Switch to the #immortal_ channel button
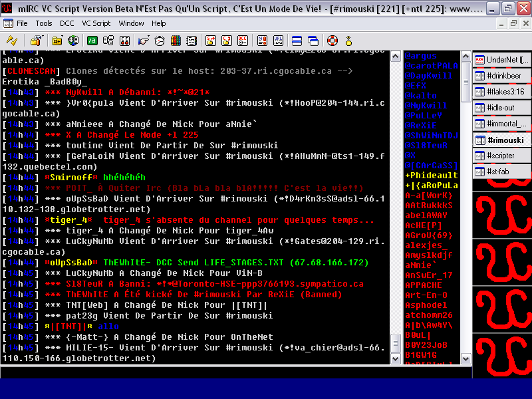 tap(502, 124)
